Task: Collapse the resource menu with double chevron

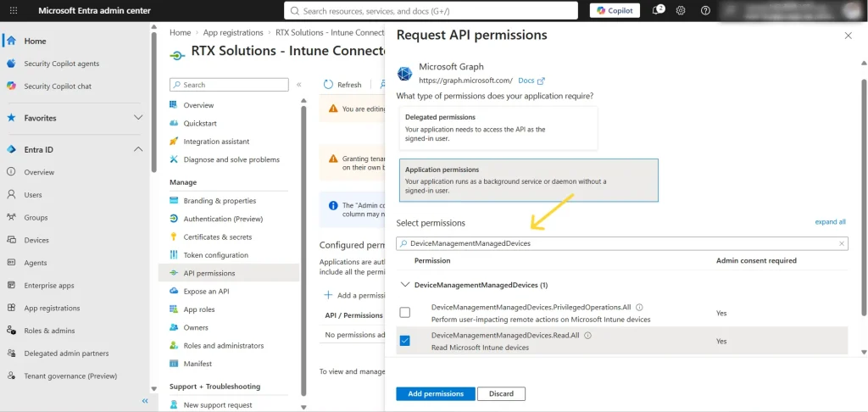Action: pos(299,85)
